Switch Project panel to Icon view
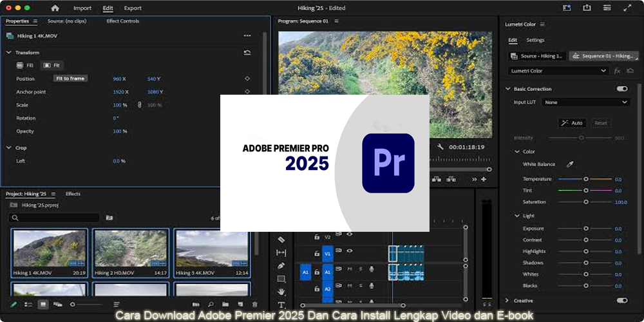The width and height of the screenshot is (644, 322). coord(43,305)
